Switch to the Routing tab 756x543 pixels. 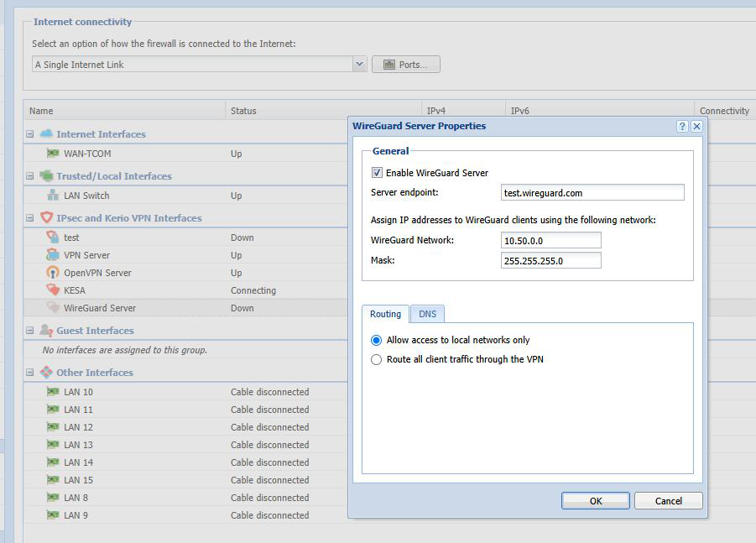385,314
